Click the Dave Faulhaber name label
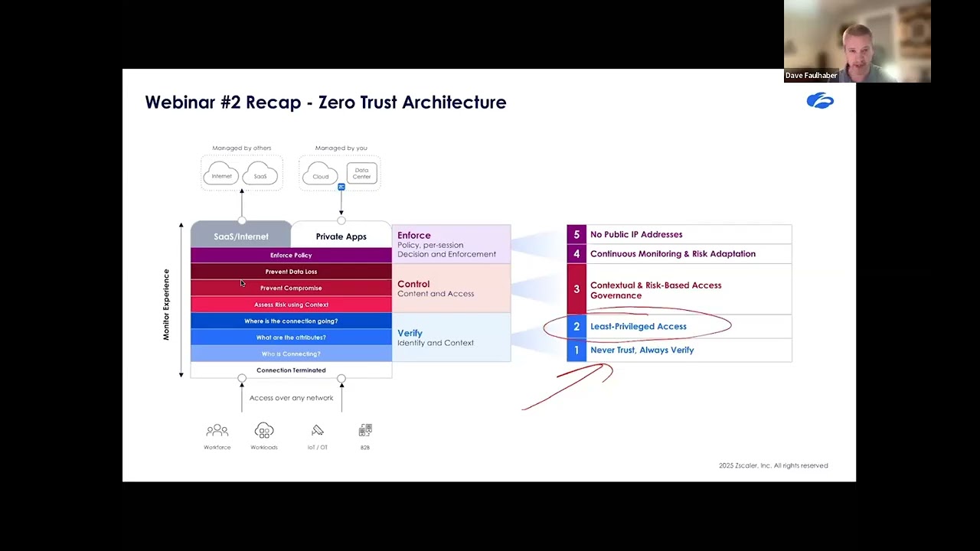Viewport: 980px width, 551px height. [811, 76]
